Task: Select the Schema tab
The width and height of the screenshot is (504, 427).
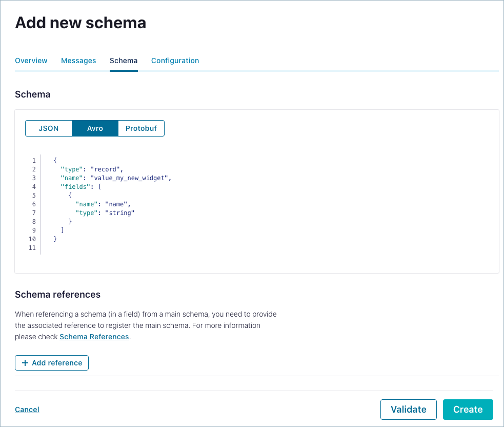Action: (x=124, y=61)
